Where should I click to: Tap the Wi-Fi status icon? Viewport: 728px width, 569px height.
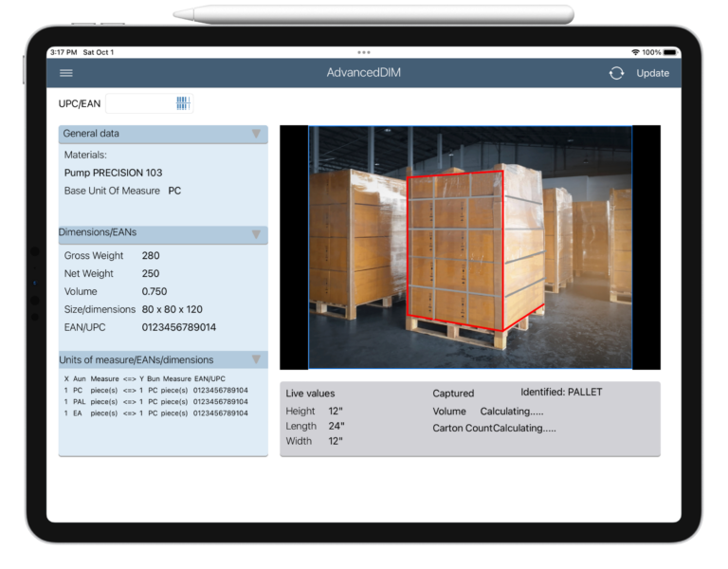pyautogui.click(x=634, y=52)
